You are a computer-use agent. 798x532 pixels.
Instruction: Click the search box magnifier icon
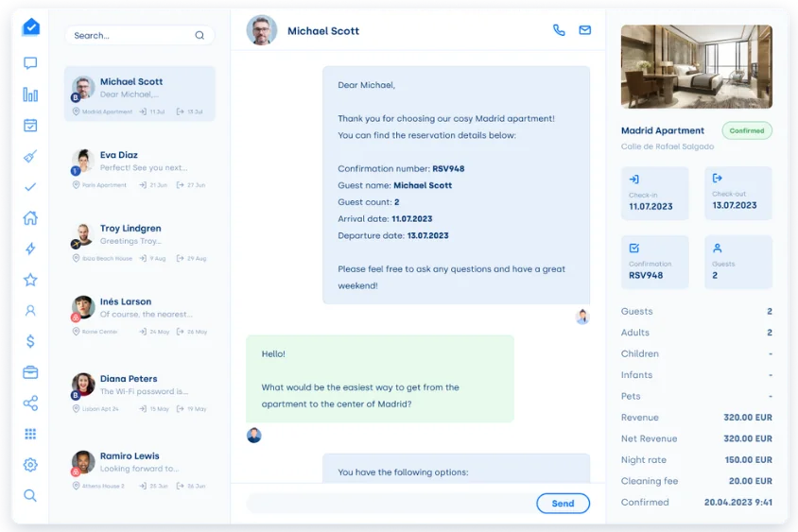[x=199, y=35]
